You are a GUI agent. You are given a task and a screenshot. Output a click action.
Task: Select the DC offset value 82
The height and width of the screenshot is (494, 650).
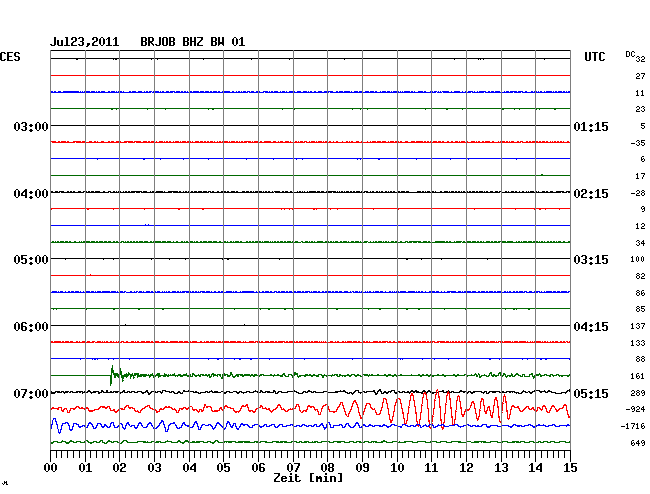640,276
